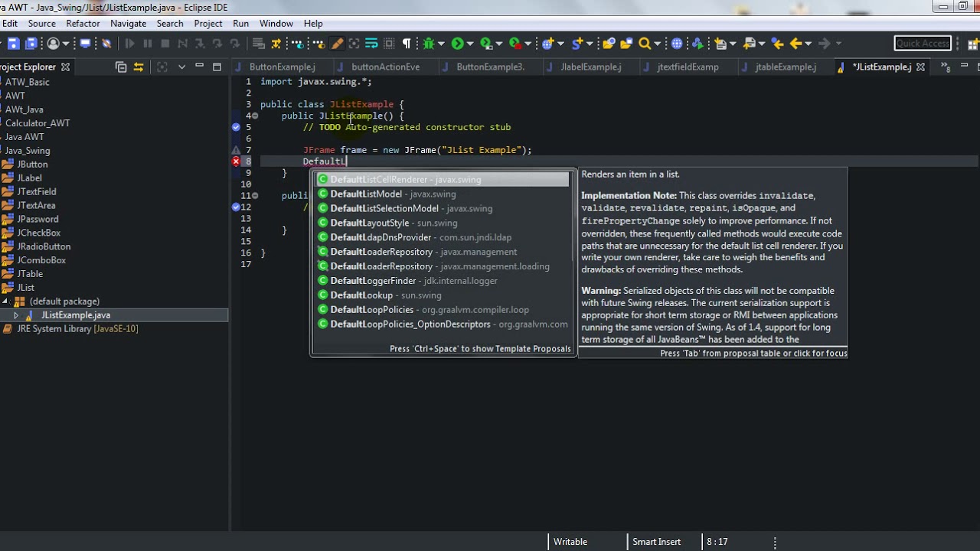980x551 pixels.
Task: Click Collapse All in Project Explorer
Action: coord(121,67)
